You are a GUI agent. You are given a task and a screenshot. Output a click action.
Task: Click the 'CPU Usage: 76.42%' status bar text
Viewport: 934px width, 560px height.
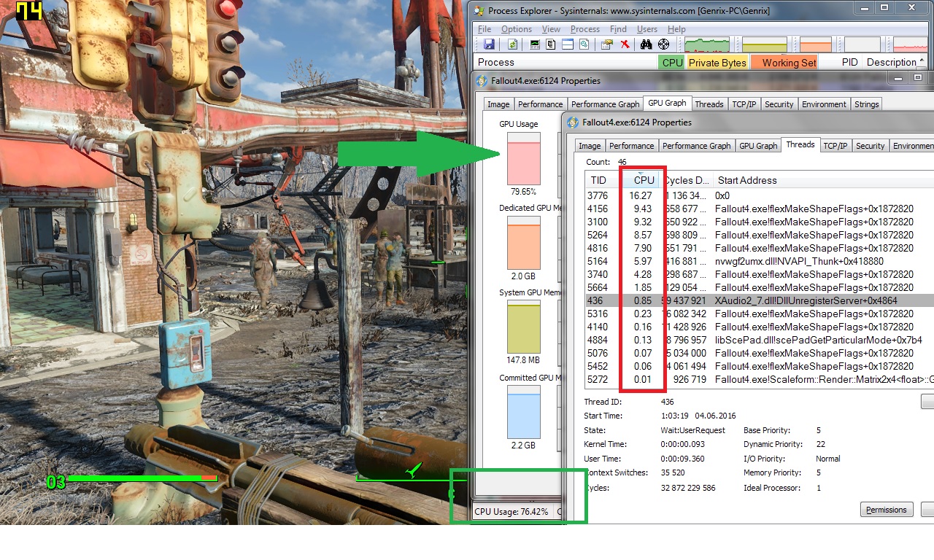pyautogui.click(x=511, y=512)
